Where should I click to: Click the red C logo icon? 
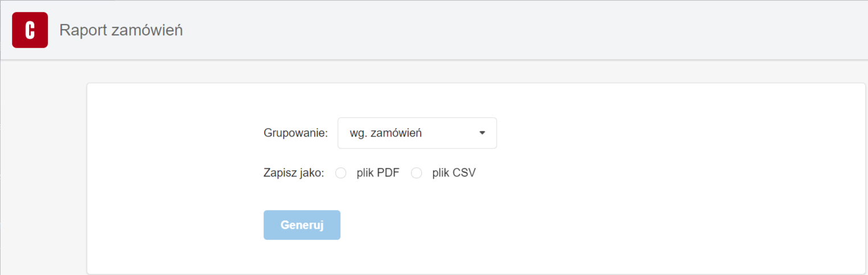click(x=30, y=30)
